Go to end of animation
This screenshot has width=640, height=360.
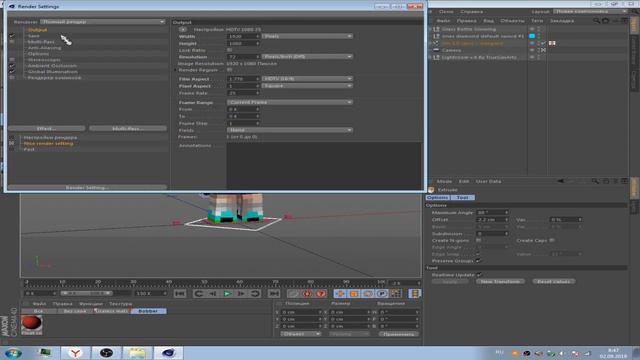coord(273,293)
